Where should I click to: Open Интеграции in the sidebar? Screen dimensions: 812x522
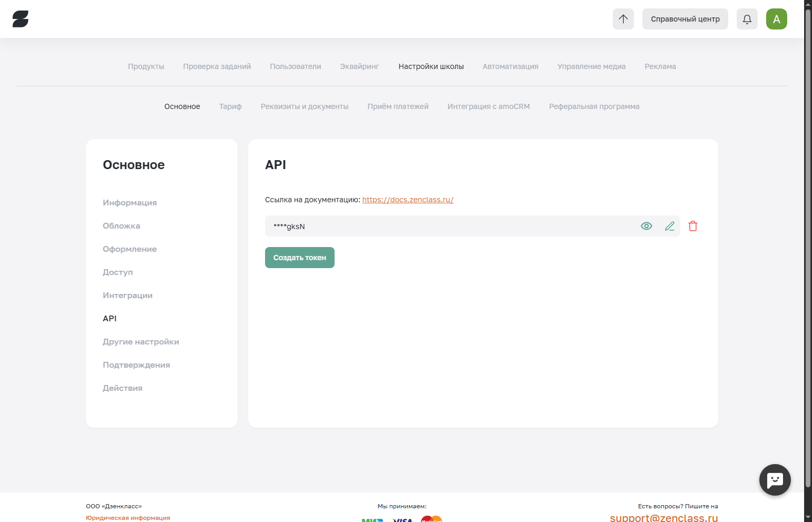pos(128,296)
